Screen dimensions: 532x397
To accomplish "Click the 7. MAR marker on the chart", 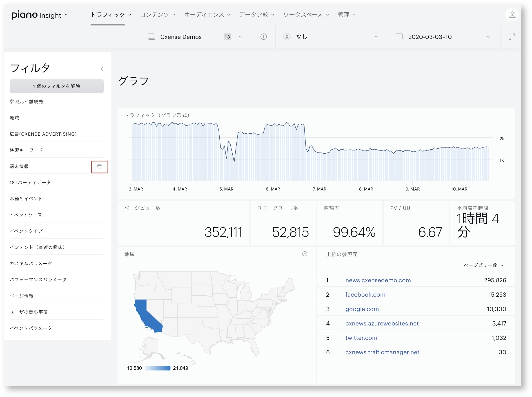I will [319, 189].
